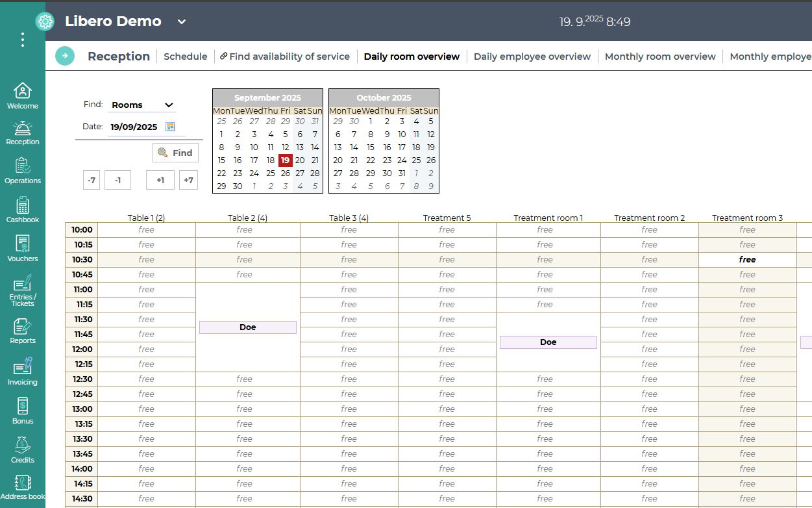Select the Doe booking in Table 2
Image resolution: width=812 pixels, height=508 pixels.
coord(247,327)
